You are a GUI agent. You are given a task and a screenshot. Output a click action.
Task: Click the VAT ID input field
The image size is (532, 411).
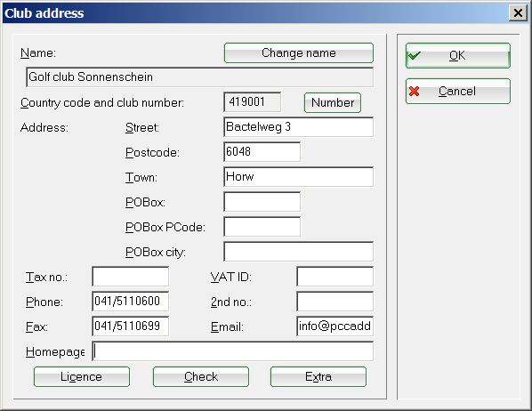coord(335,277)
